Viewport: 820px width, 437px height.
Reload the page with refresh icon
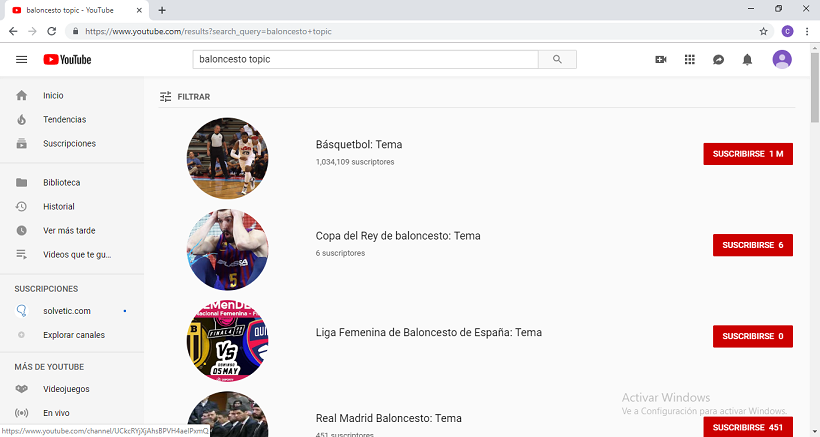pos(51,31)
